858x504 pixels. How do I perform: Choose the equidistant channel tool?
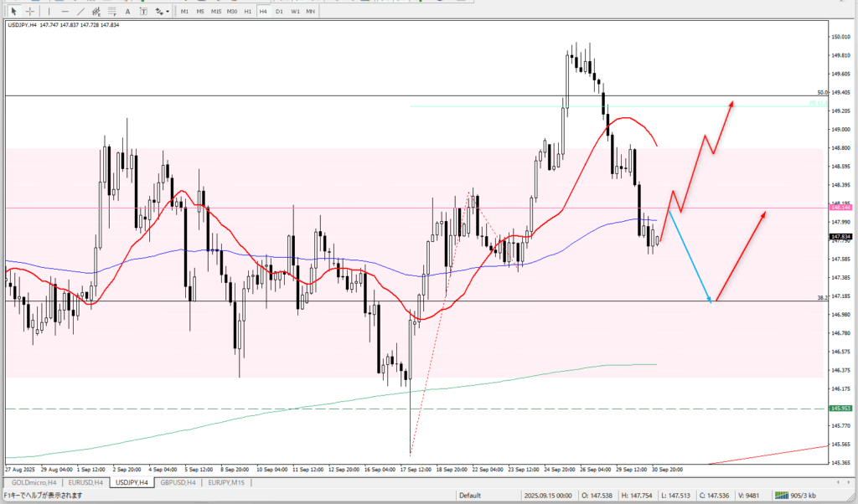tap(97, 11)
